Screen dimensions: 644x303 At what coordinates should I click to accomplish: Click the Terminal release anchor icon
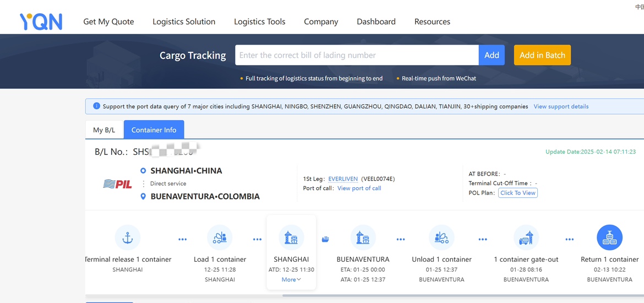click(127, 237)
